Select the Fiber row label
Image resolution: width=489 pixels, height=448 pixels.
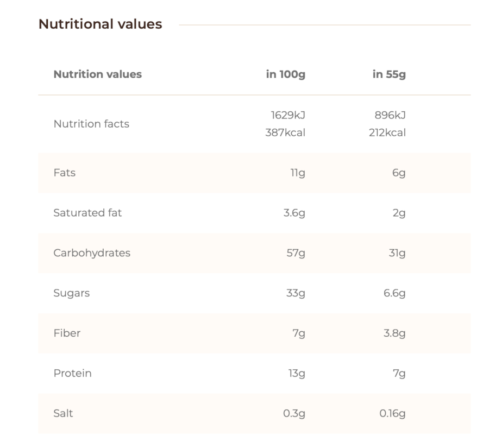(67, 333)
